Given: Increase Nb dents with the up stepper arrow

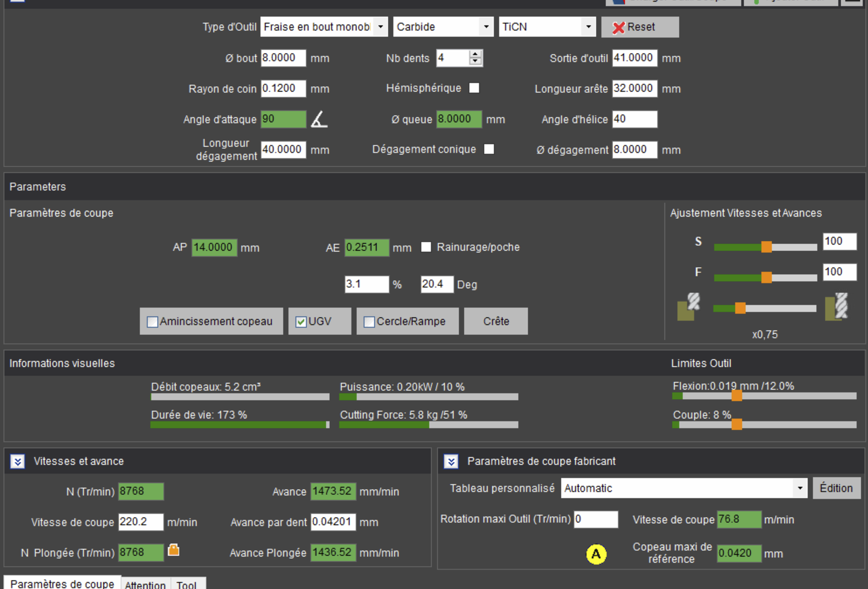Looking at the screenshot, I should 475,54.
